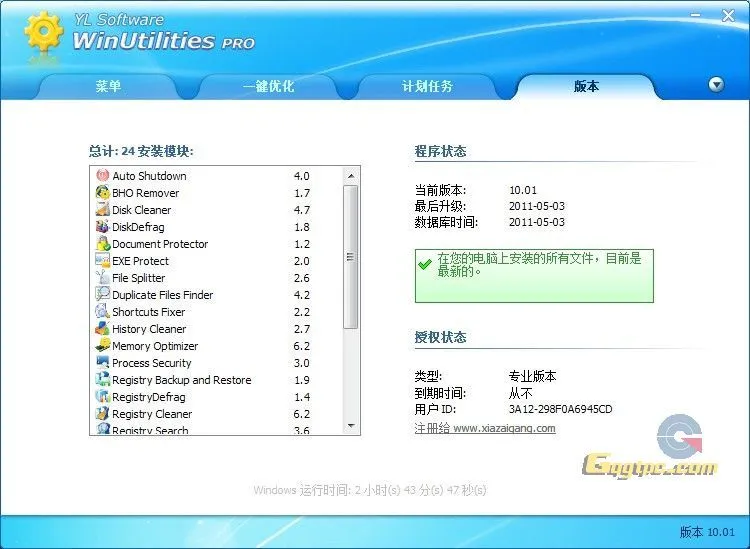The height and width of the screenshot is (549, 750).
Task: Select the Process Security list row
Action: (217, 362)
